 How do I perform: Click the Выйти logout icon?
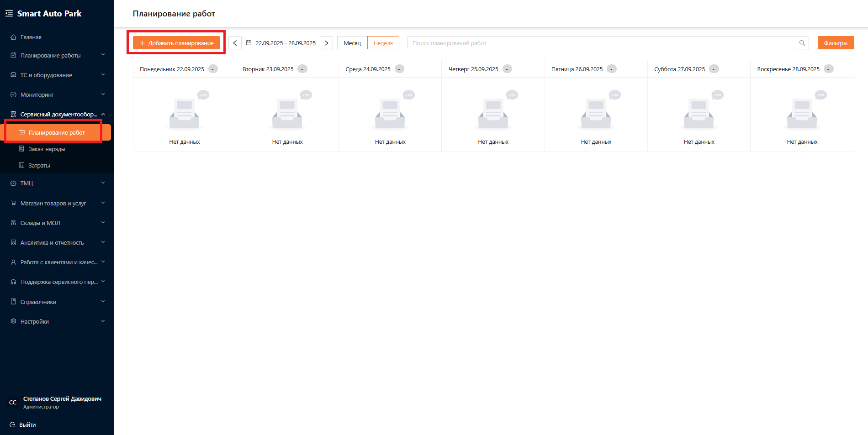pyautogui.click(x=12, y=425)
